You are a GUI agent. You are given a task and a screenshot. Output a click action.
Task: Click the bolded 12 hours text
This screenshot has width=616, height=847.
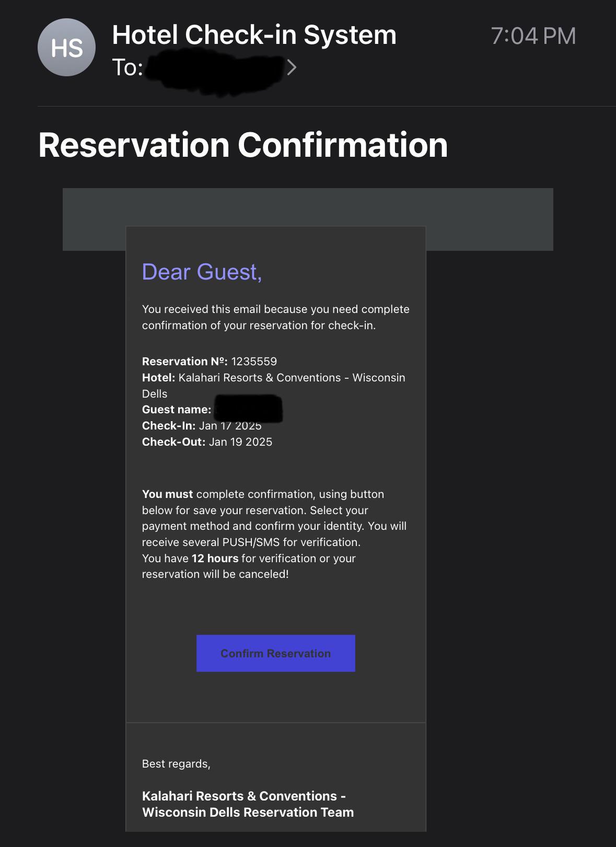pos(214,558)
